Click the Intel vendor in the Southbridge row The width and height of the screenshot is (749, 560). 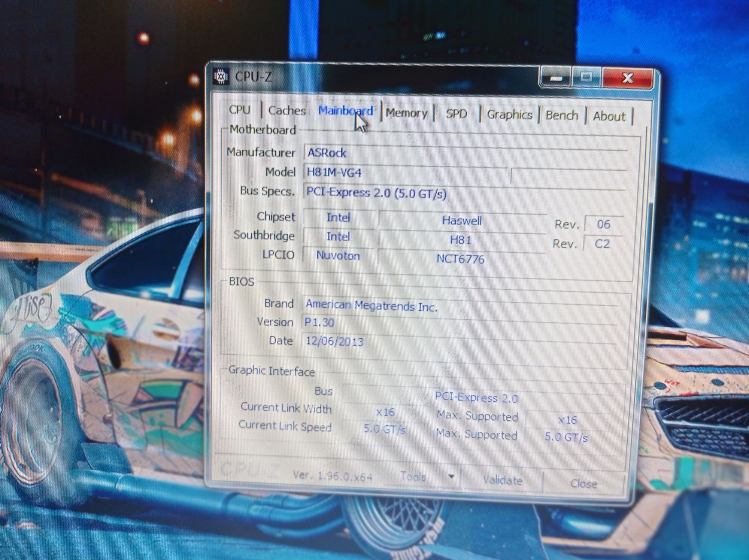(x=338, y=237)
